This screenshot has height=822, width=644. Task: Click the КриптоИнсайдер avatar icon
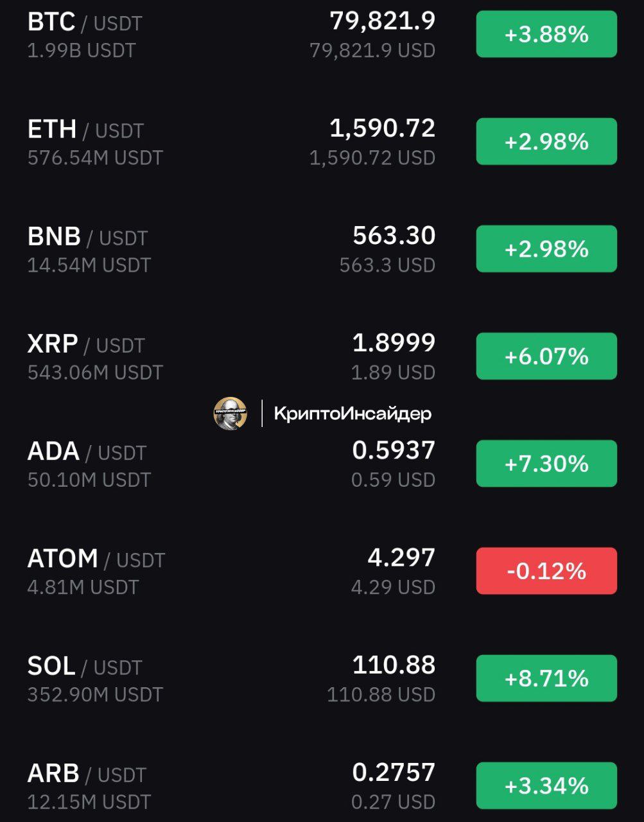pyautogui.click(x=231, y=413)
